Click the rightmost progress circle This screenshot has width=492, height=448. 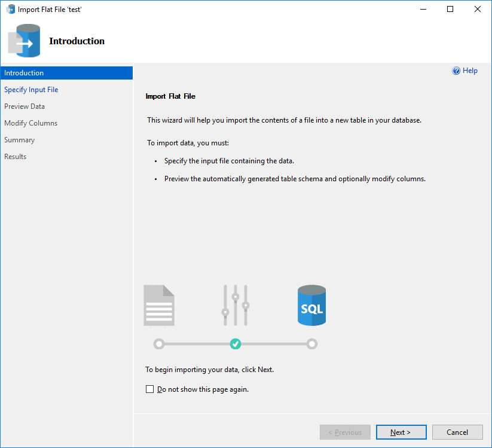tap(311, 344)
